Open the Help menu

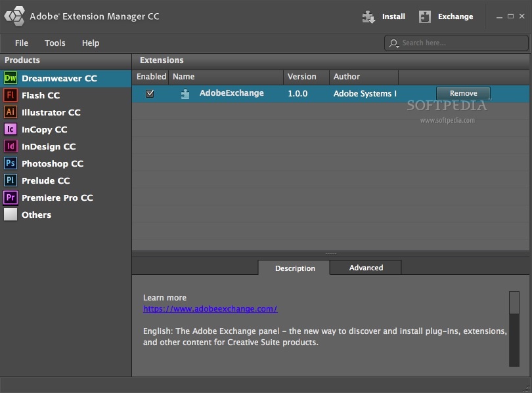tap(91, 43)
